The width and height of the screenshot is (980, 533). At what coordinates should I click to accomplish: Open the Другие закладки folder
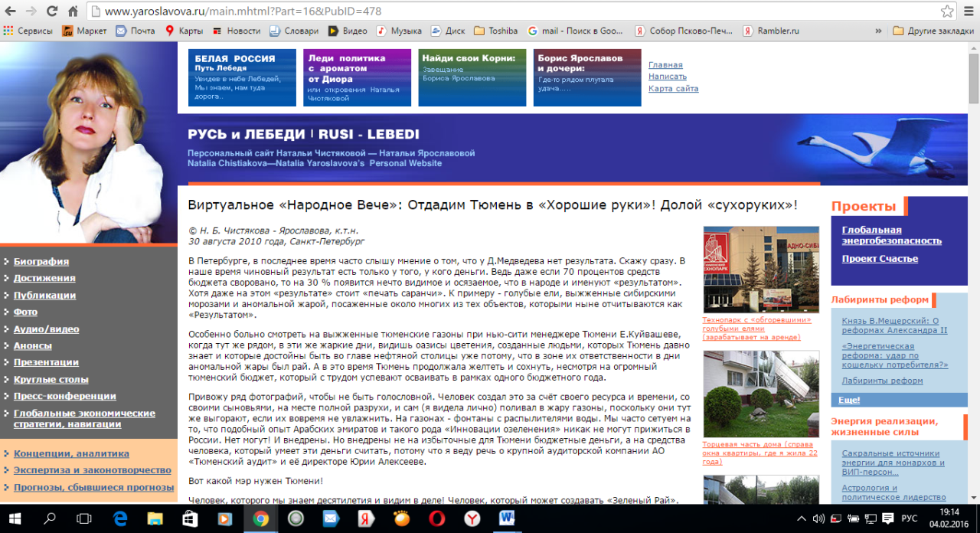[x=934, y=31]
